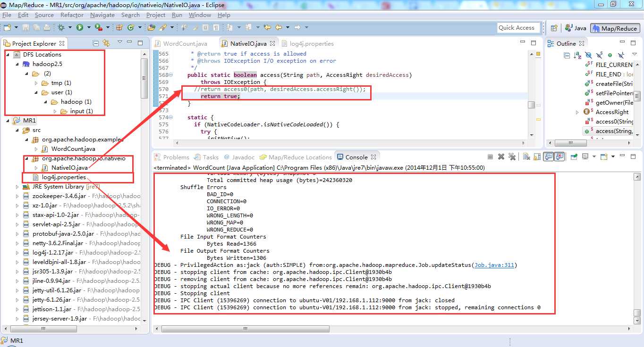Click the Save toolbar icon
This screenshot has width=644, height=347.
coord(25,27)
